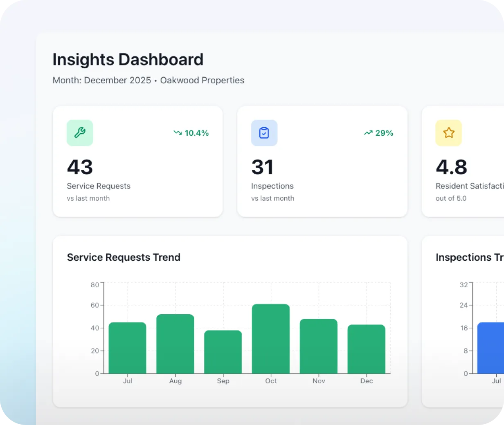Click the upward trend arrow next to 29%

pos(368,133)
